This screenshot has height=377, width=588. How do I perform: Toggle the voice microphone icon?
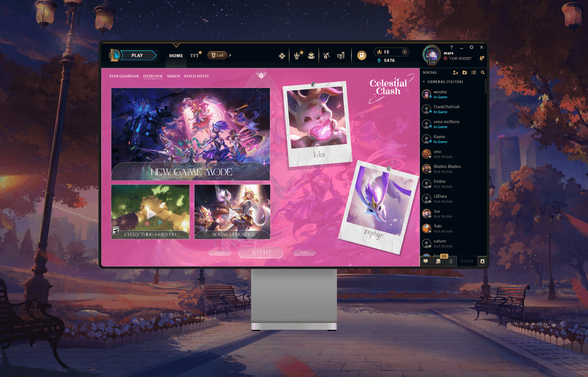[451, 261]
